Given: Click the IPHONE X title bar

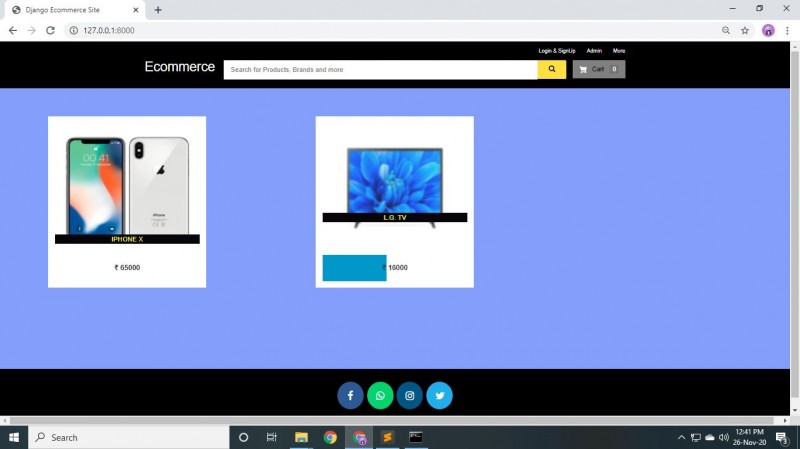Looking at the screenshot, I should [x=128, y=239].
